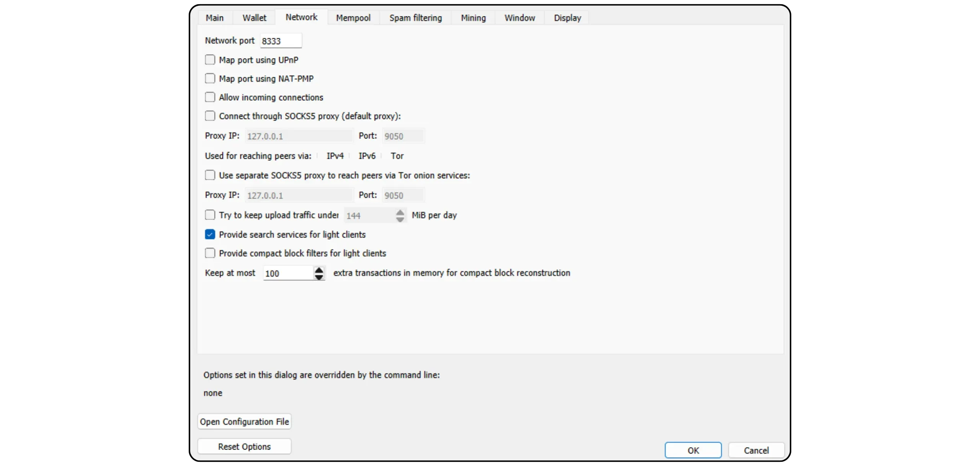Enable upload traffic limit checkbox

click(x=210, y=215)
